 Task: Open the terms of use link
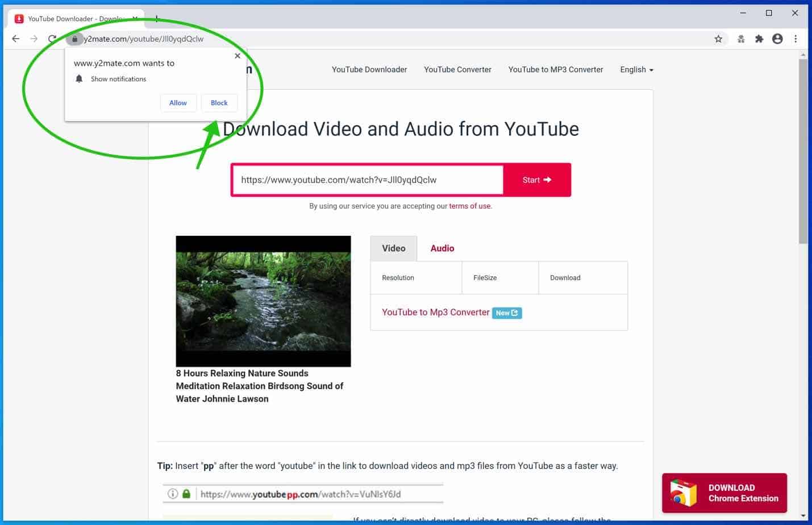(469, 206)
